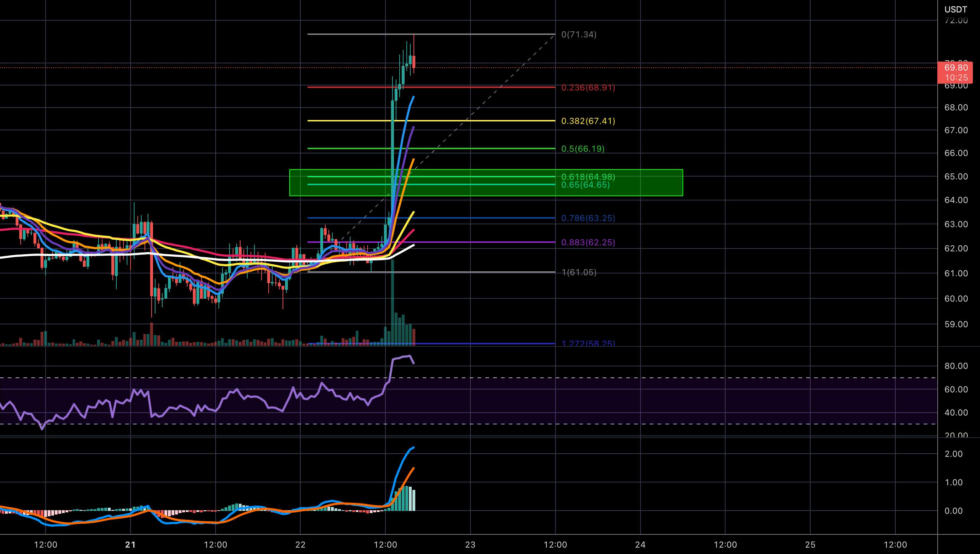Click the 63.00 price axis value

click(956, 224)
